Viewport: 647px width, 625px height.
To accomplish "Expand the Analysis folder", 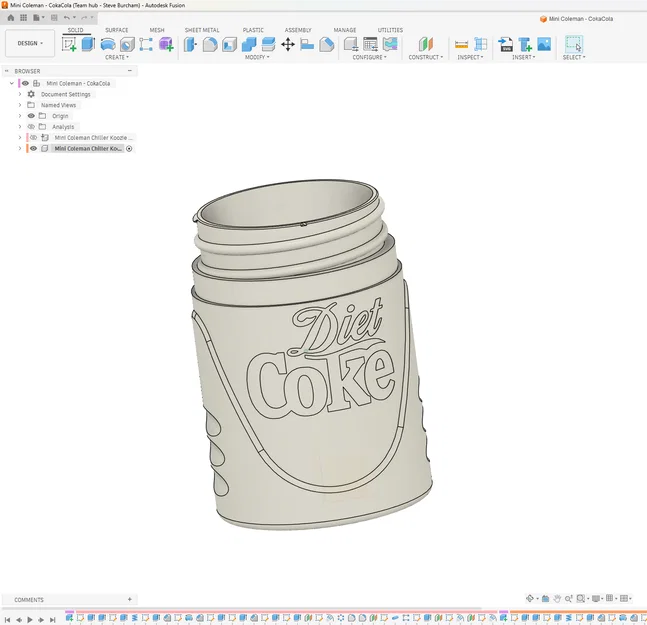I will [20, 127].
